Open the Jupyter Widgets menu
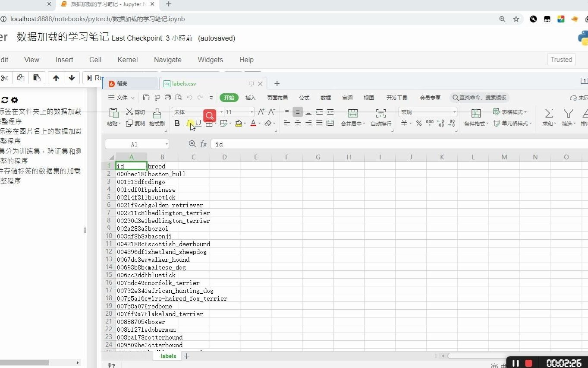Viewport: 588px width, 368px height. [x=211, y=60]
